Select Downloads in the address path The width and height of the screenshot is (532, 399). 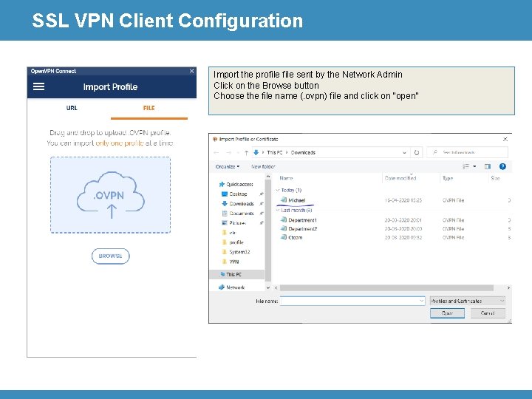303,152
